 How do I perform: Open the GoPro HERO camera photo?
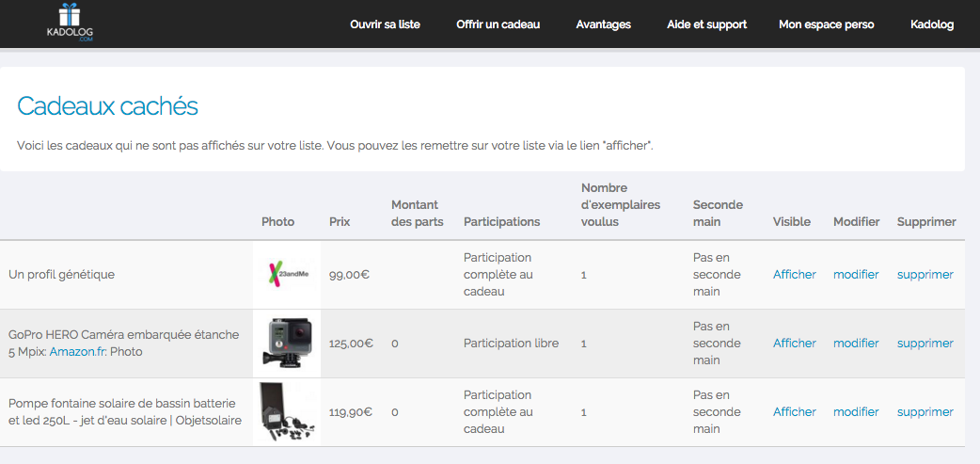(287, 343)
